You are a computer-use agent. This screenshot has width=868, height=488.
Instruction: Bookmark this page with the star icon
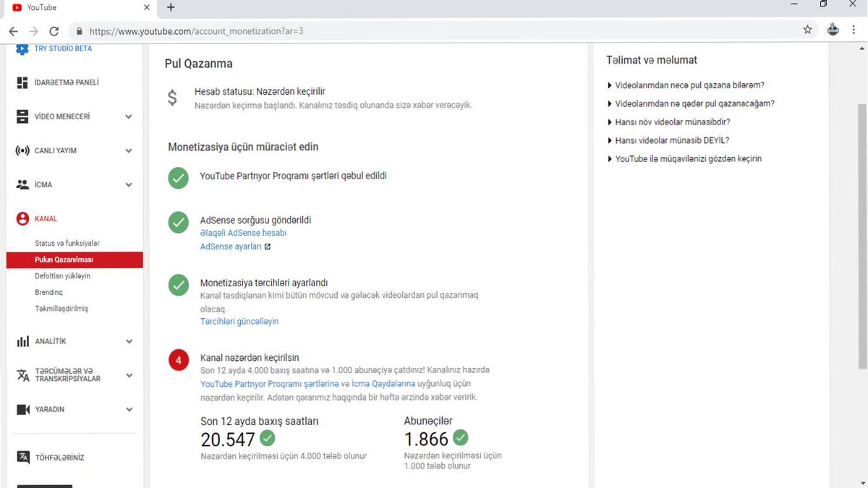pos(807,30)
